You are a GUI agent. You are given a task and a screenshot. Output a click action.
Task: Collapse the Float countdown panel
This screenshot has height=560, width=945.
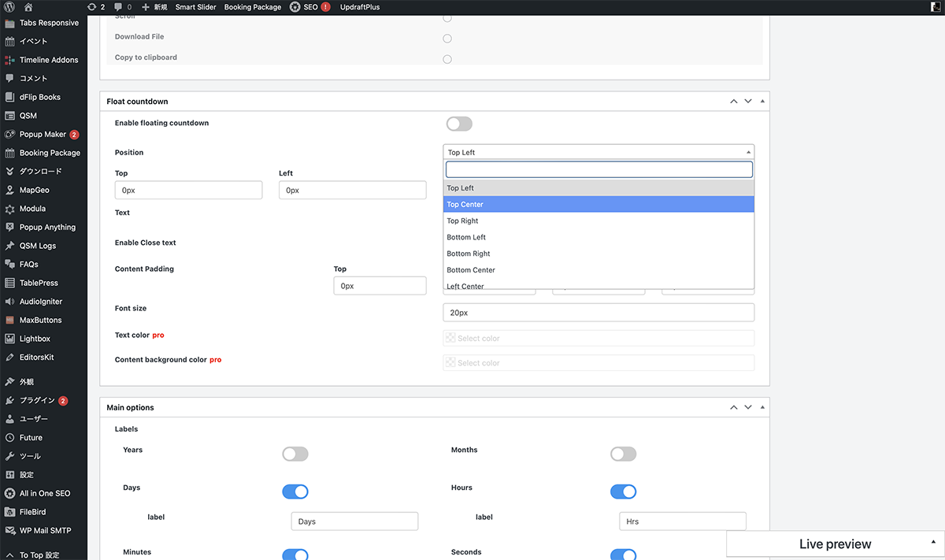pos(762,102)
